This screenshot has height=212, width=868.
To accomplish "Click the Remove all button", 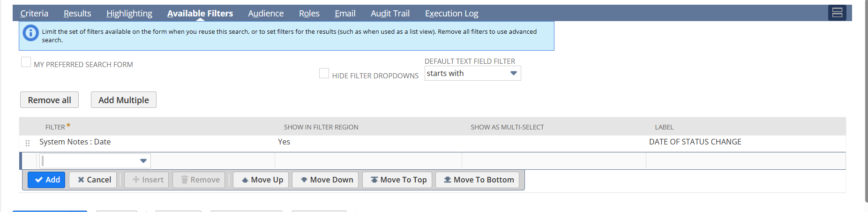I will pos(49,100).
